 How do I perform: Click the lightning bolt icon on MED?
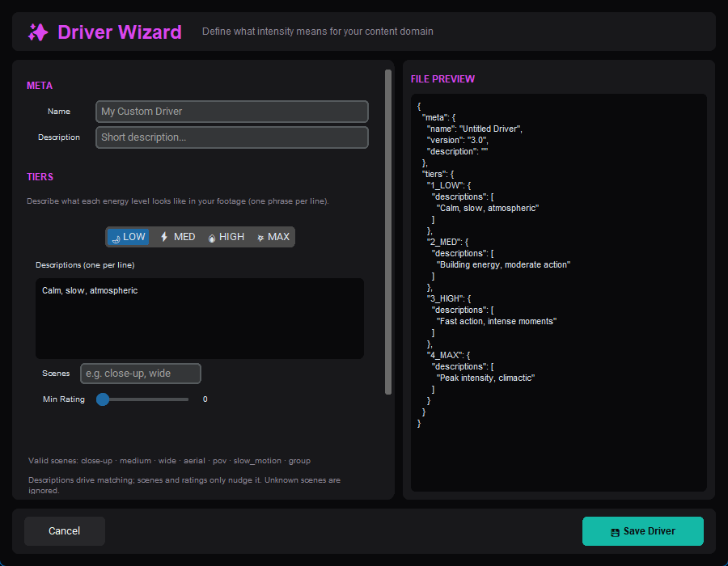click(x=164, y=237)
